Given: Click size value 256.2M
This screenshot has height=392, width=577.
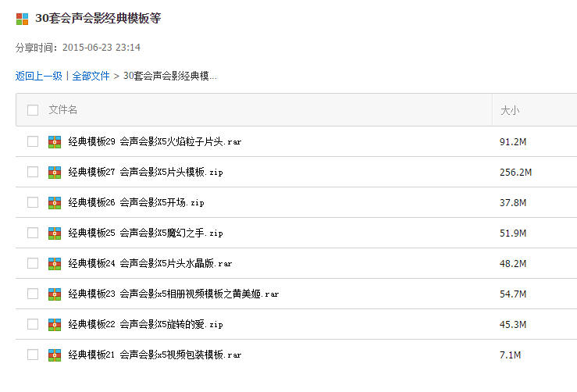Looking at the screenshot, I should coord(515,173).
